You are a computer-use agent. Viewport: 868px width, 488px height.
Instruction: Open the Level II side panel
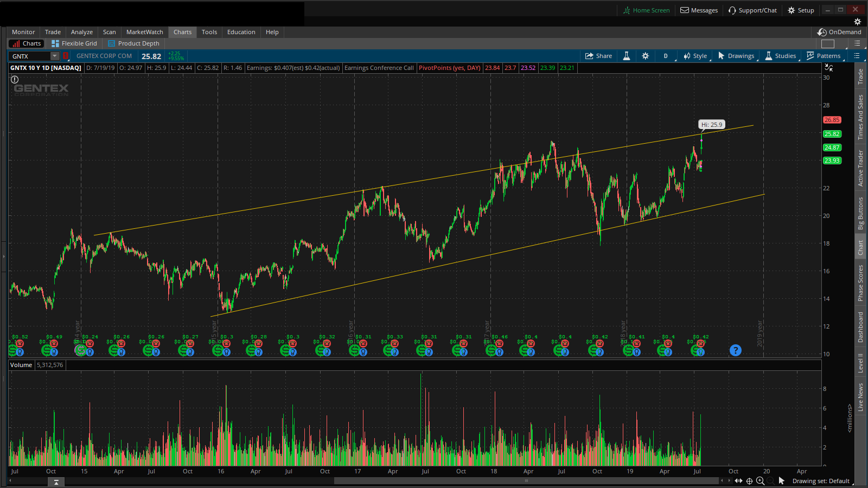coord(860,363)
